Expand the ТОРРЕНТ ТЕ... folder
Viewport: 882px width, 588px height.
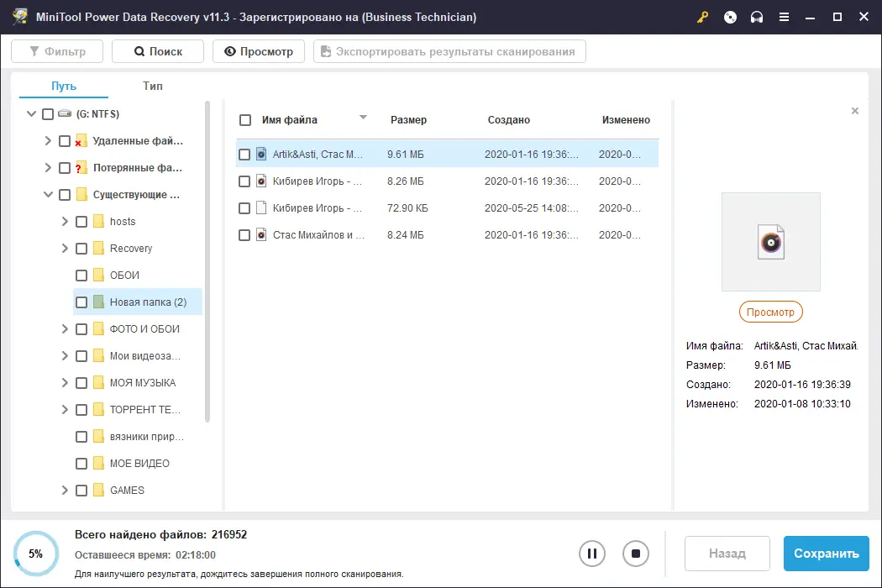pyautogui.click(x=65, y=410)
